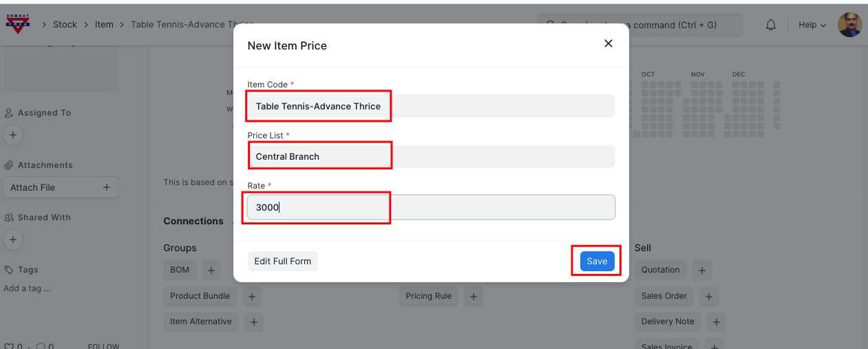Add new Quotation with plus icon
Image resolution: width=868 pixels, height=349 pixels.
[701, 271]
